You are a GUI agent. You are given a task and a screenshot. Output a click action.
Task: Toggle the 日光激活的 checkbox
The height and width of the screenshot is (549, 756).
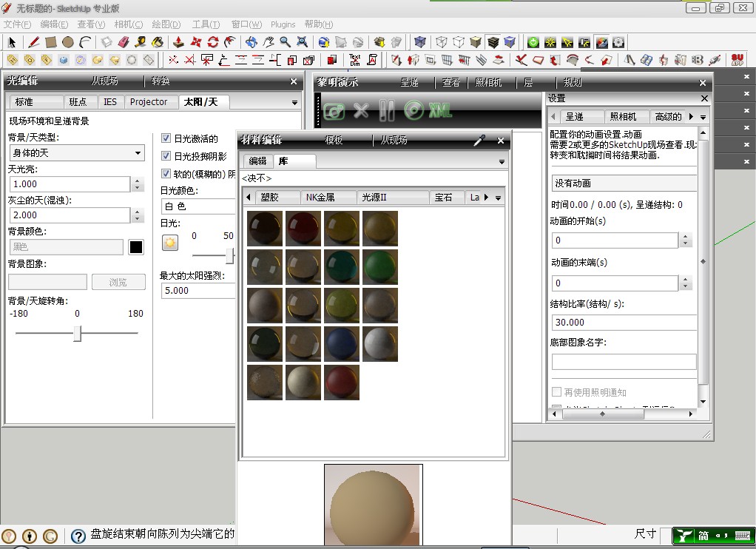(166, 138)
